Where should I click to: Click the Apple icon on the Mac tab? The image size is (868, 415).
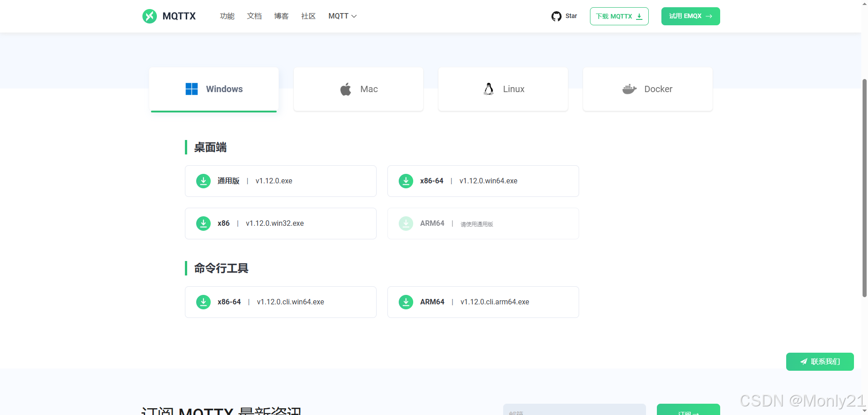[345, 89]
